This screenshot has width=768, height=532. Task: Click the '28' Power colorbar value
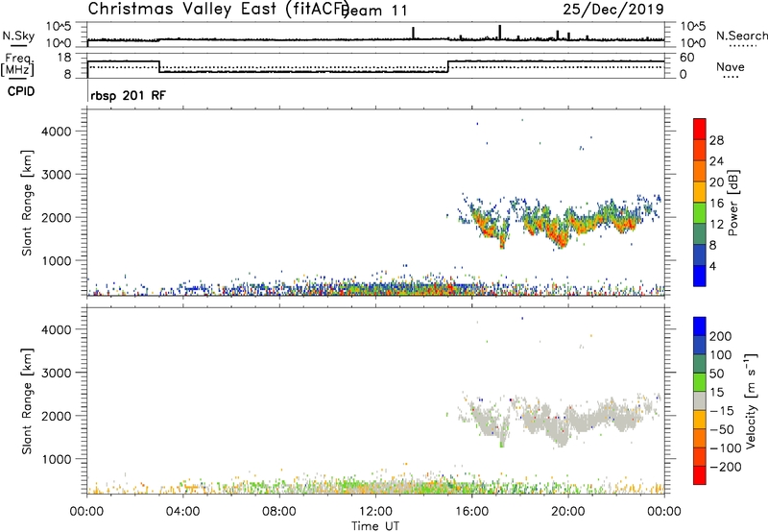click(x=716, y=140)
